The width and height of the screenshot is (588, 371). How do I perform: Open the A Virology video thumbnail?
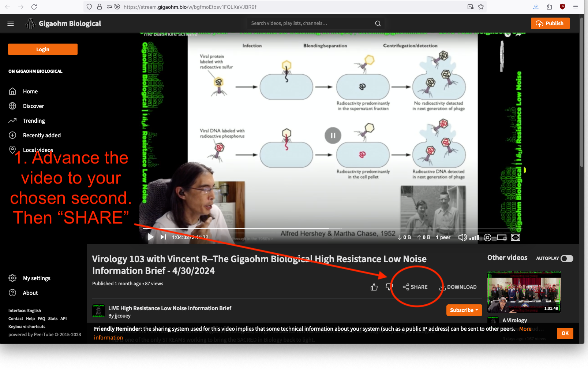tap(524, 292)
